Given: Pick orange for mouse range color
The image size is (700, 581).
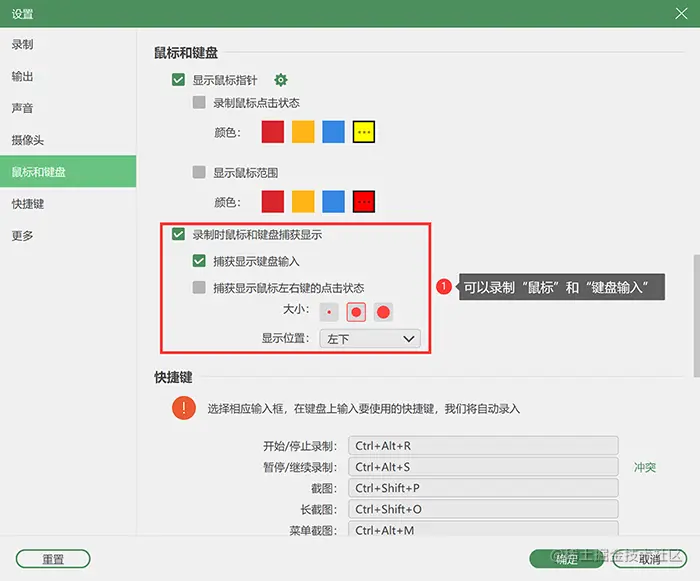Looking at the screenshot, I should (303, 201).
